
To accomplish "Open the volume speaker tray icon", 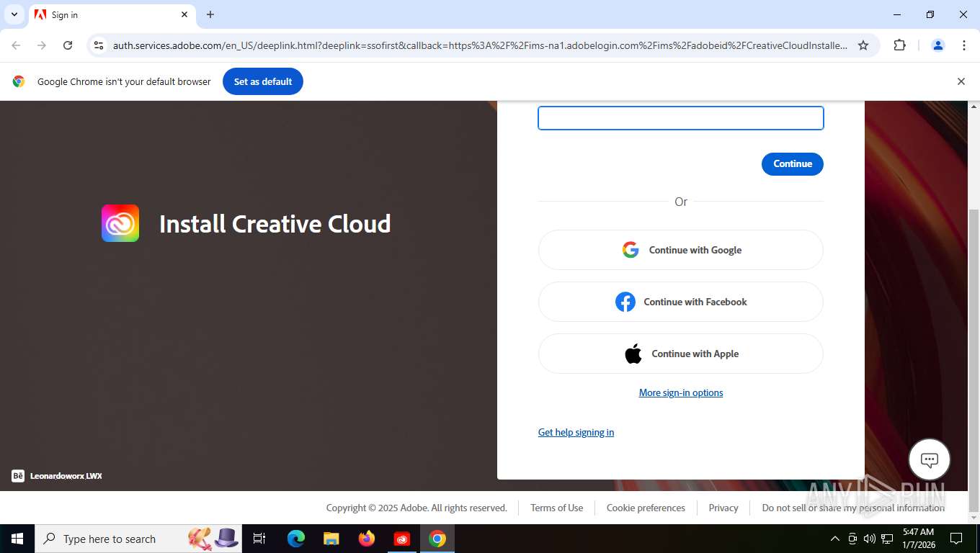I will 870,539.
